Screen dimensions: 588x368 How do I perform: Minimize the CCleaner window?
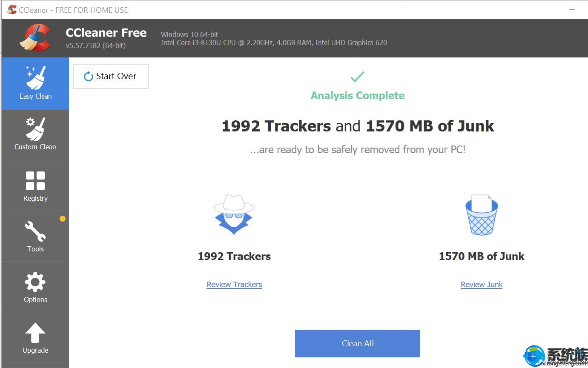[572, 9]
